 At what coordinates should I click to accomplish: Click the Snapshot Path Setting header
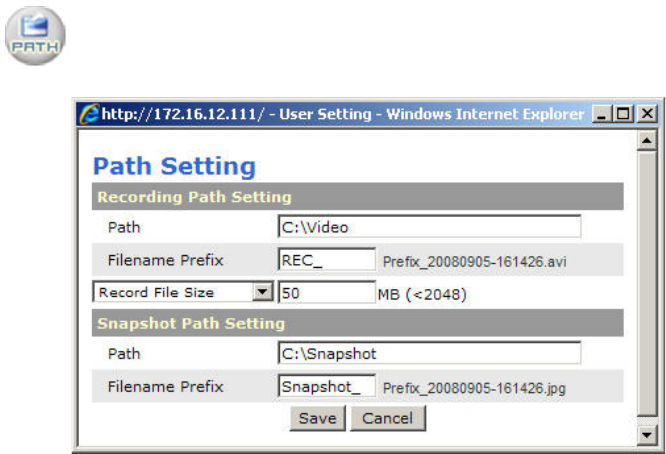pos(191,323)
